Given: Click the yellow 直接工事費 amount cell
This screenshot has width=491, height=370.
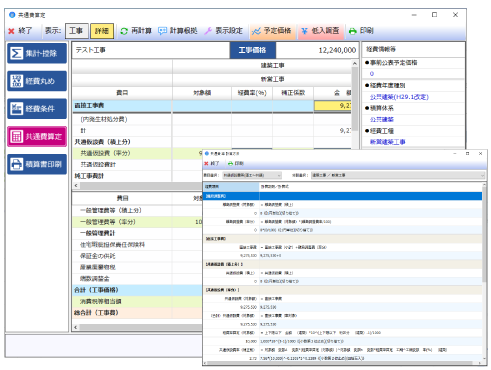Looking at the screenshot, I should pos(333,106).
